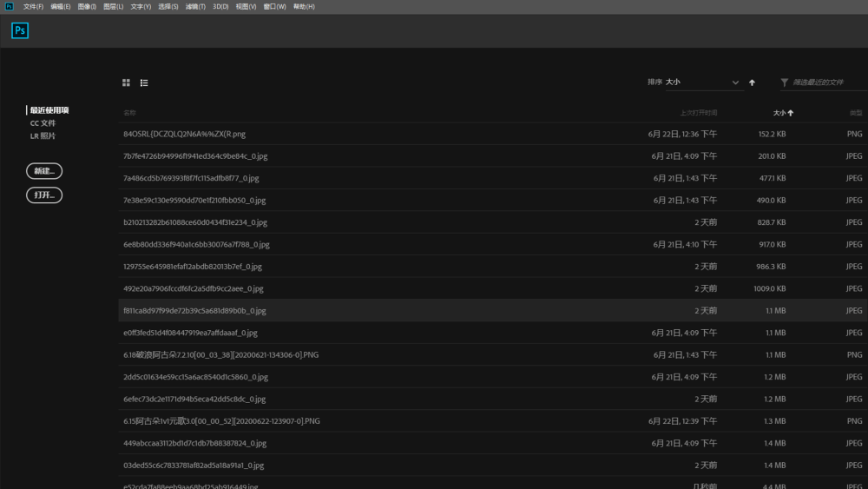Toggle sort direction arrow next to sort dropdown
Image resolution: width=868 pixels, height=489 pixels.
click(752, 83)
